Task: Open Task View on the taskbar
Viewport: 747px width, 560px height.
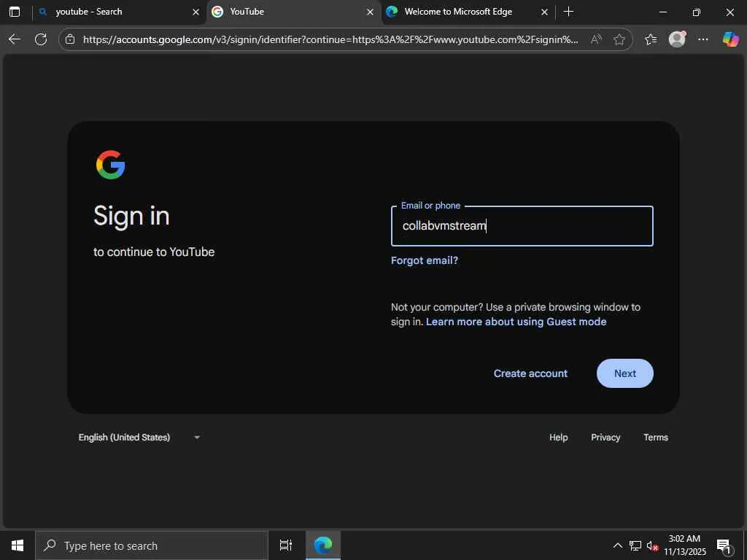Action: 286,545
